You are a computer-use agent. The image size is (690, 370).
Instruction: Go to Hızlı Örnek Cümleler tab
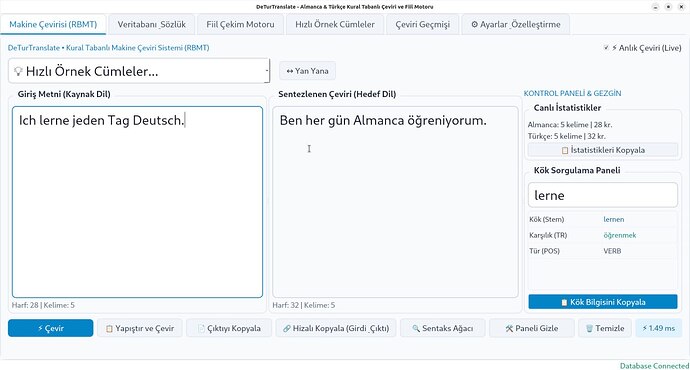tap(335, 25)
